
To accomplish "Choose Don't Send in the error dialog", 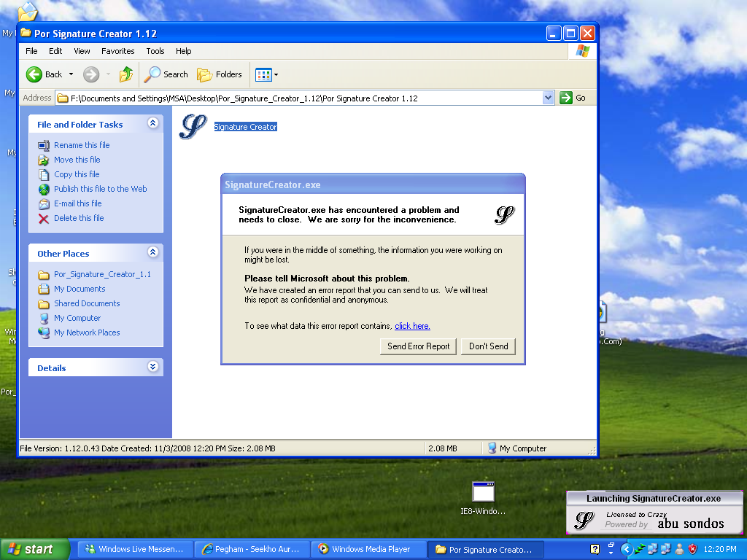I will click(x=488, y=346).
